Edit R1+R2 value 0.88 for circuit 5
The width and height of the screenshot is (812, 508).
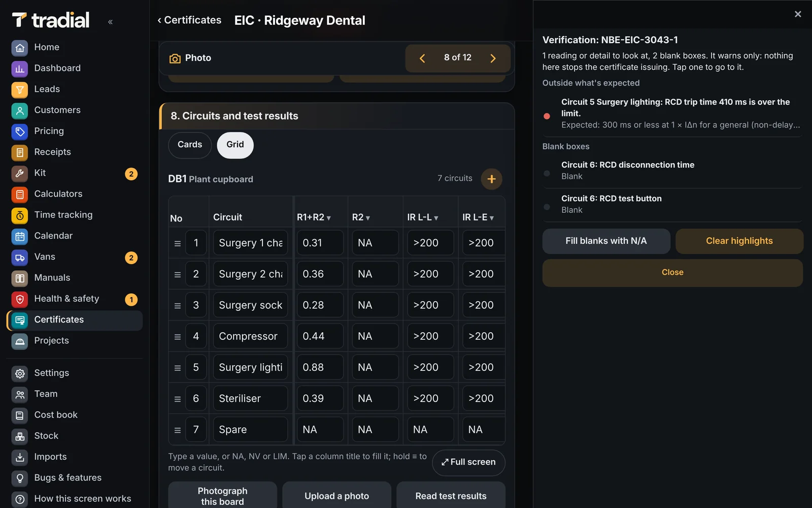pos(320,368)
